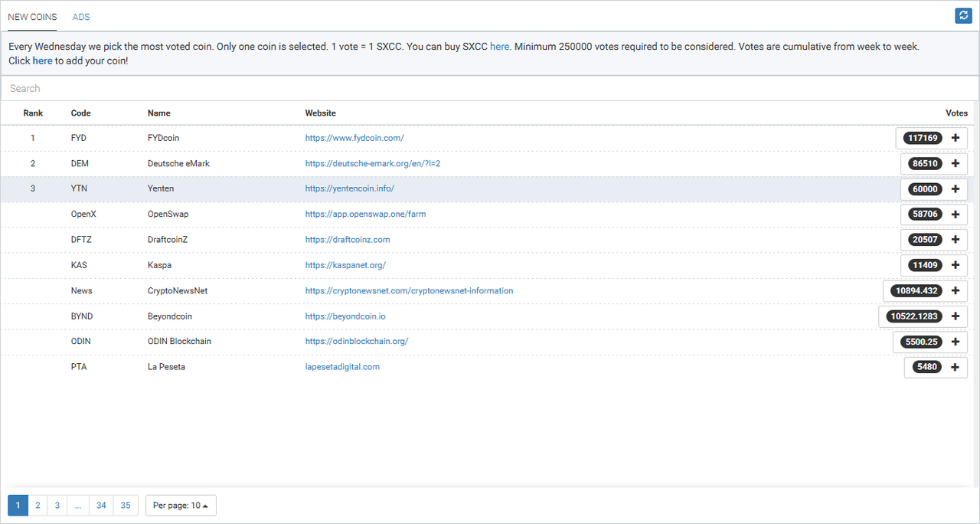Screen dimensions: 980x524
Task: Vote plus icon for ODIN Blockchain
Action: (955, 342)
